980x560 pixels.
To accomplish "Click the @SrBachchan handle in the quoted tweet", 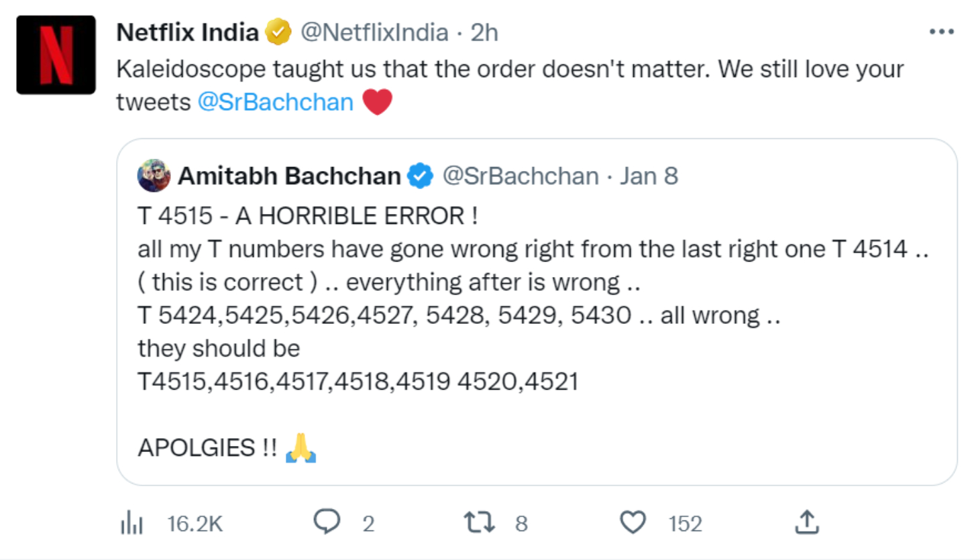I will click(x=520, y=176).
